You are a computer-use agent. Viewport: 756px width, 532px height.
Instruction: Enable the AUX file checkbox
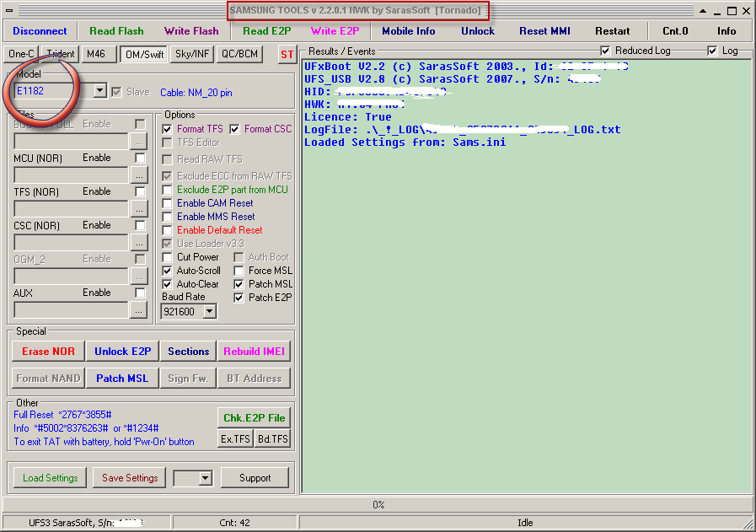point(140,293)
